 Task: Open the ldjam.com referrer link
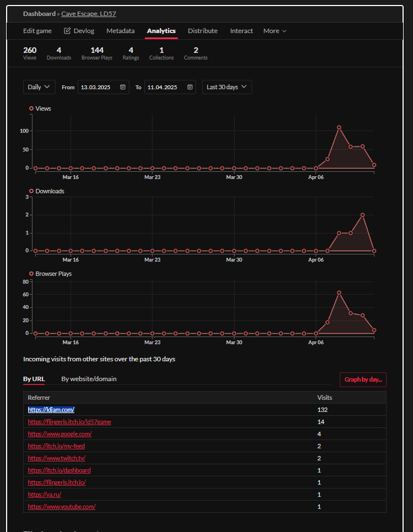pyautogui.click(x=51, y=410)
